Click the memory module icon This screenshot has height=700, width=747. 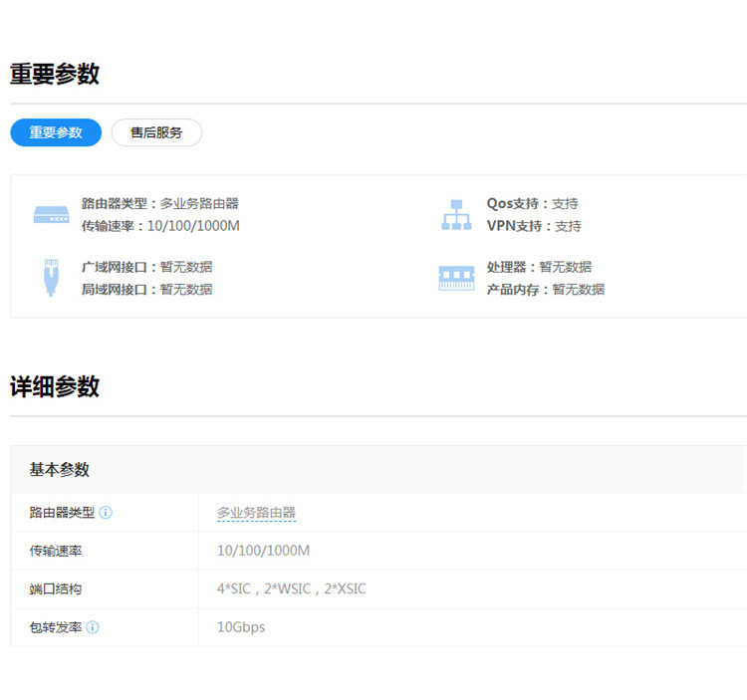click(x=456, y=278)
